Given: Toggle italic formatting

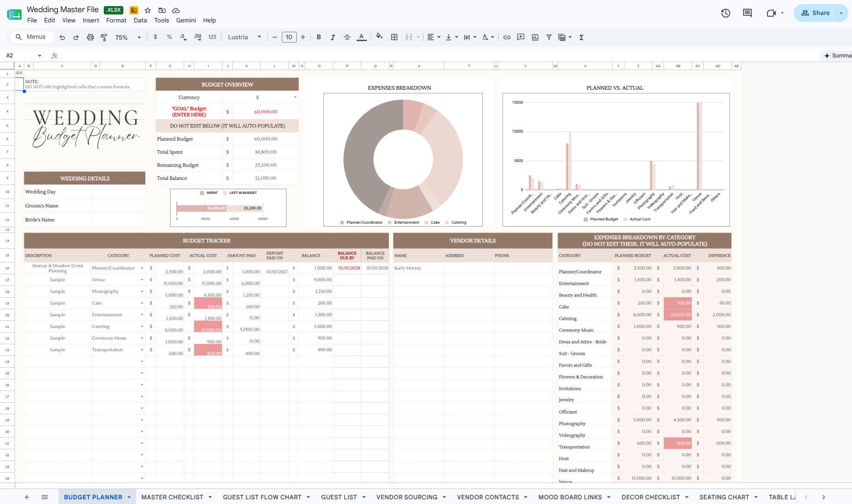Looking at the screenshot, I should click(x=333, y=37).
